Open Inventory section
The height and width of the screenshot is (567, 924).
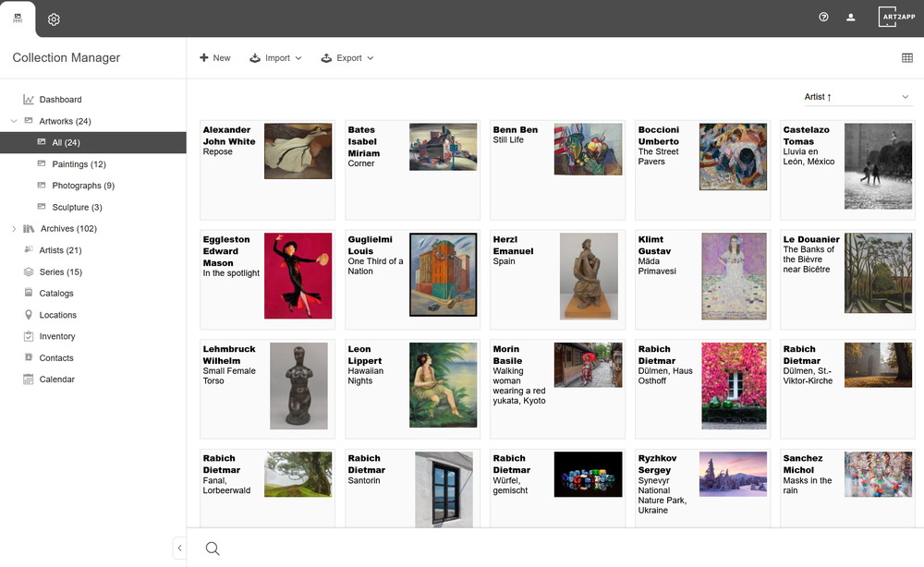[x=57, y=336]
